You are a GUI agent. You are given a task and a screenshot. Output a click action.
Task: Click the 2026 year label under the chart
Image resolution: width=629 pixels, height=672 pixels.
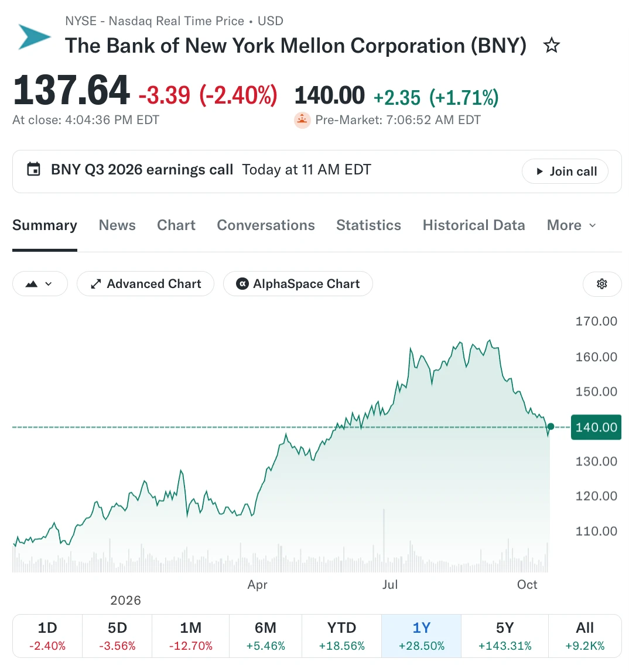pos(126,601)
